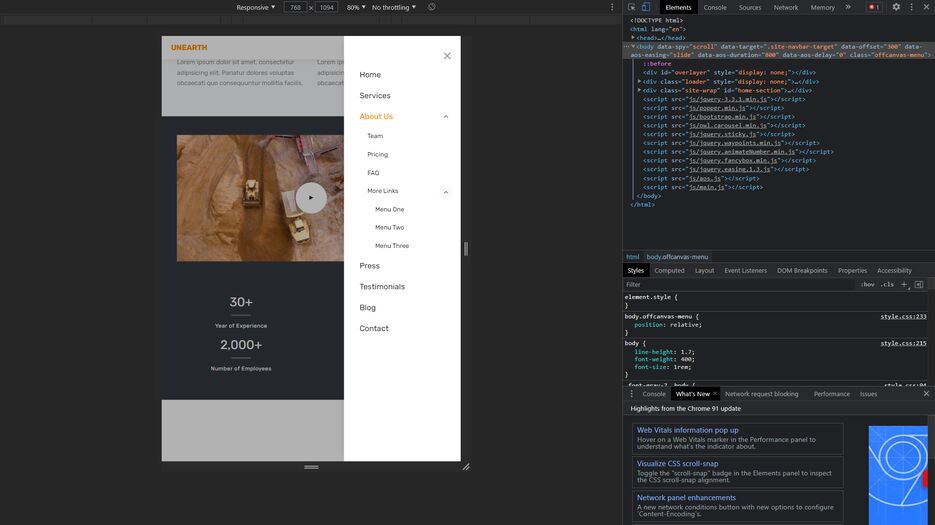Screen dimensions: 935x525
Task: Click the More Links submenu item
Action: [x=382, y=191]
